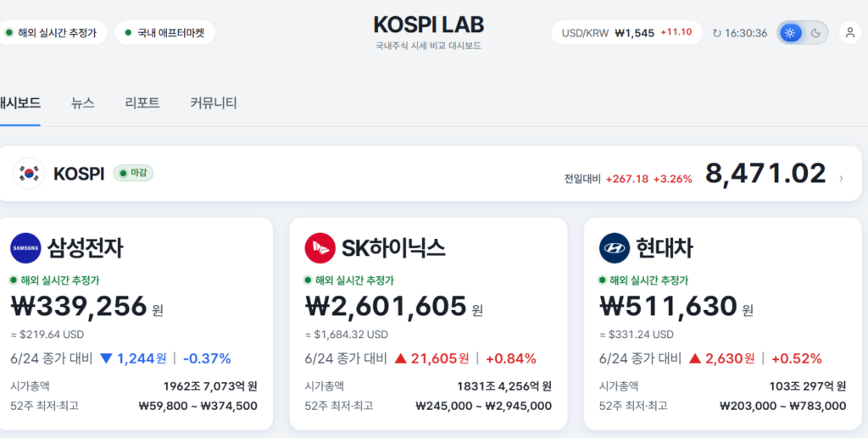This screenshot has height=438, width=868.
Task: Switch to light mode sun icon
Action: tap(790, 33)
